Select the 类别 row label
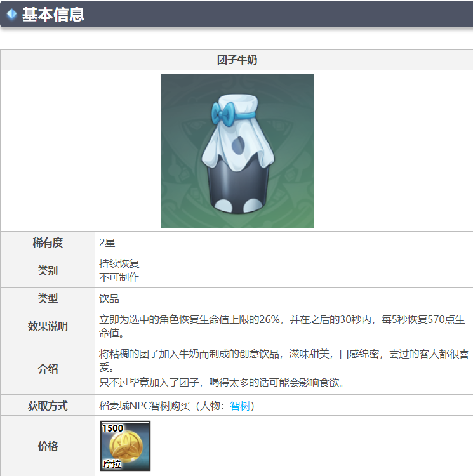The height and width of the screenshot is (476, 473). [48, 270]
